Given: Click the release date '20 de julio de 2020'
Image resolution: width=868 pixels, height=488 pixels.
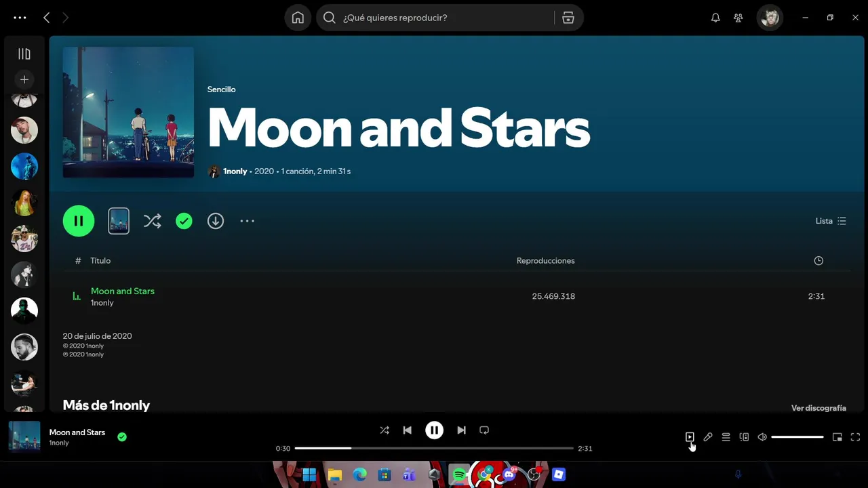Looking at the screenshot, I should (98, 336).
